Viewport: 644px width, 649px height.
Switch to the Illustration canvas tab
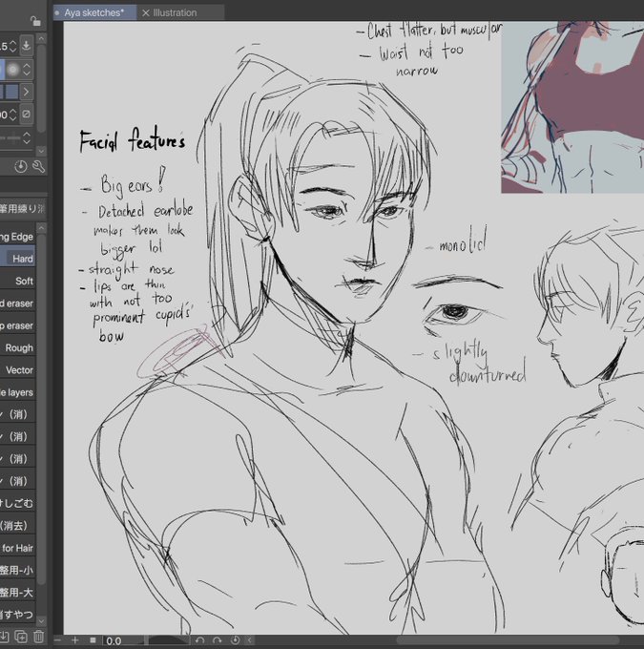click(180, 12)
